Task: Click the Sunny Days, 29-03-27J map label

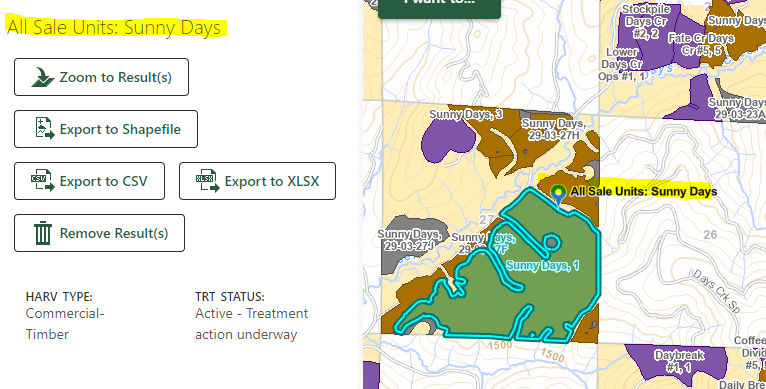Action: pos(409,240)
